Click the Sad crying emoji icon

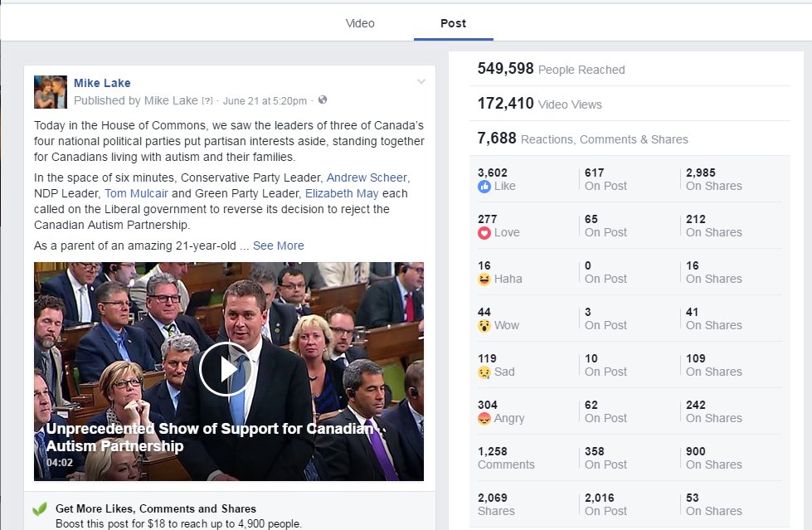484,372
